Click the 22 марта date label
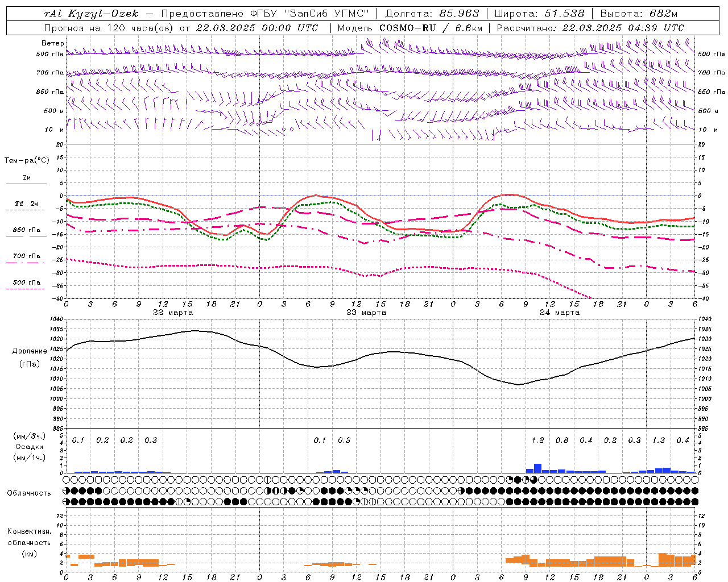Image resolution: width=728 pixels, height=582 pixels. pyautogui.click(x=173, y=312)
